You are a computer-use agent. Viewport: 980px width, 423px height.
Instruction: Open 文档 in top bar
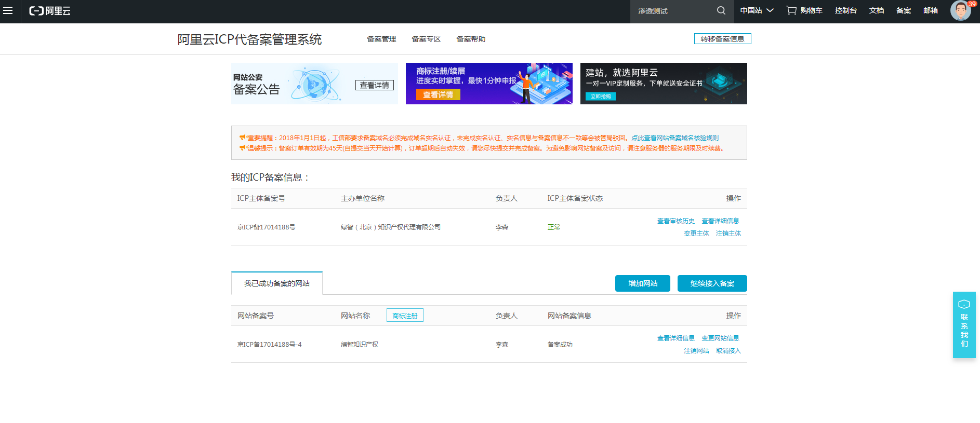pos(877,10)
